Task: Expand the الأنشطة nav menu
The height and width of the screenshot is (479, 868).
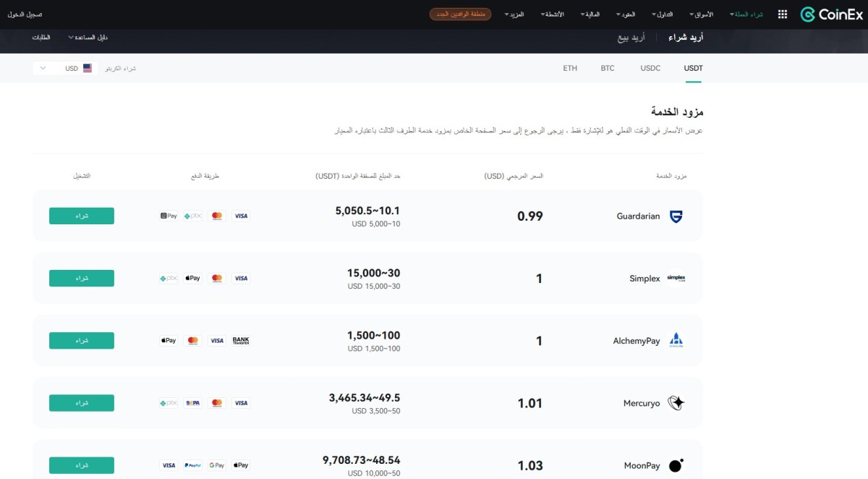Action: pyautogui.click(x=552, y=14)
